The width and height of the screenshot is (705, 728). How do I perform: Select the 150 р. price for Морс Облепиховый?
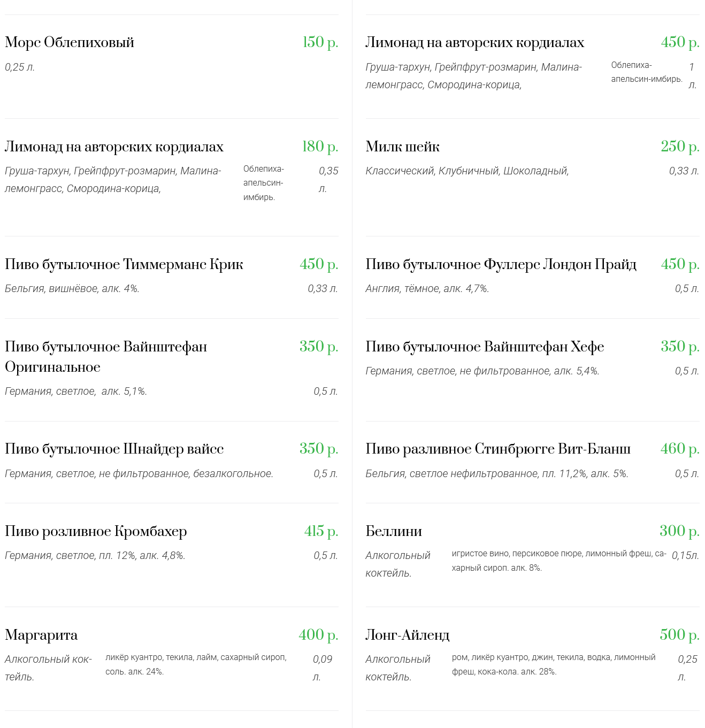pos(320,42)
